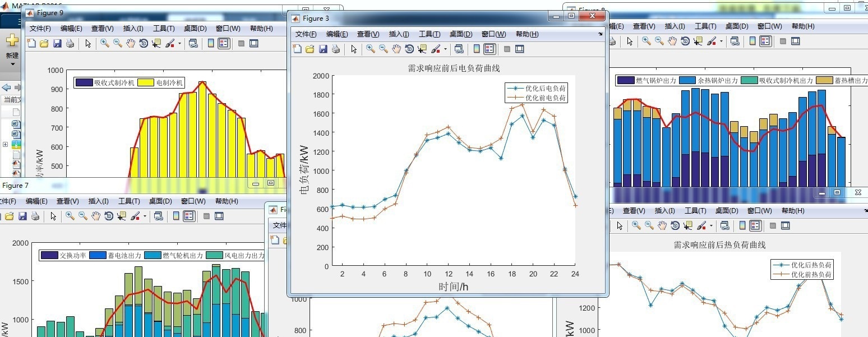Expand 新建 dropdown arrow in MATLAB
This screenshot has width=868, height=337.
pyautogui.click(x=12, y=64)
